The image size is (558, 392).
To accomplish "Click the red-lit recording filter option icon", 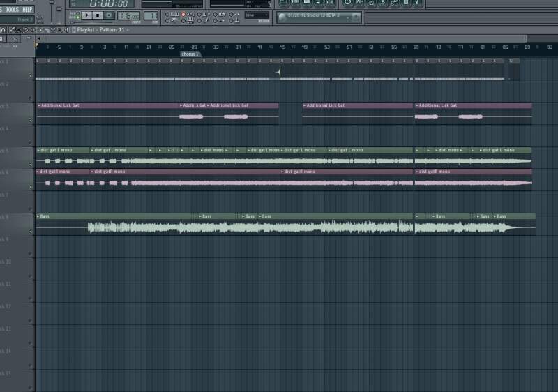I will tap(183, 15).
